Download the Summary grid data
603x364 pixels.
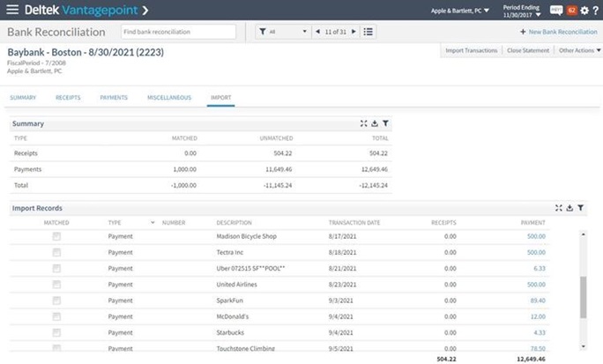click(374, 124)
